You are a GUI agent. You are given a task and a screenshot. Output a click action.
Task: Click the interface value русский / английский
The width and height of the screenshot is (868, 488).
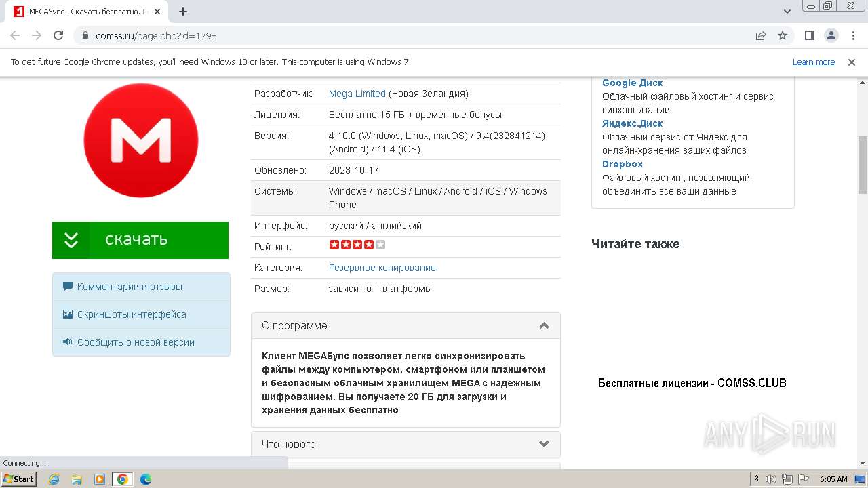tap(375, 226)
